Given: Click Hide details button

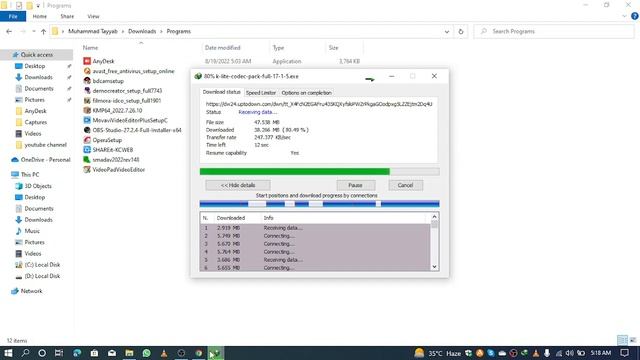Looking at the screenshot, I should 238,185.
